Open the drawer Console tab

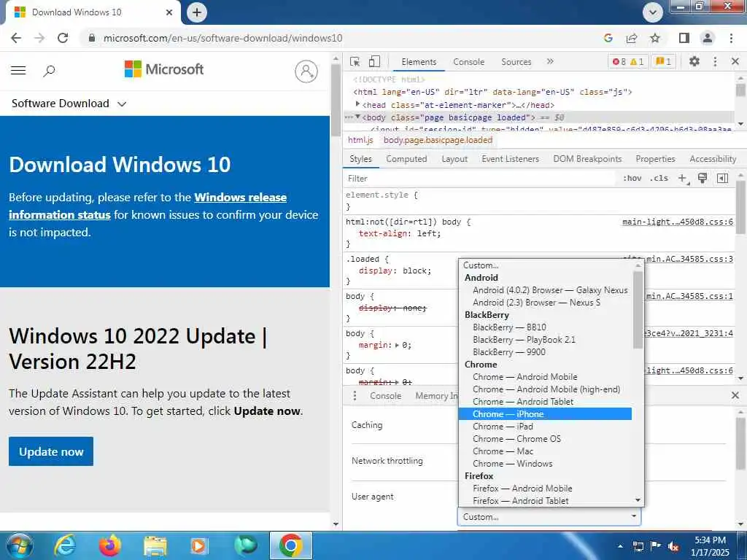(x=385, y=396)
